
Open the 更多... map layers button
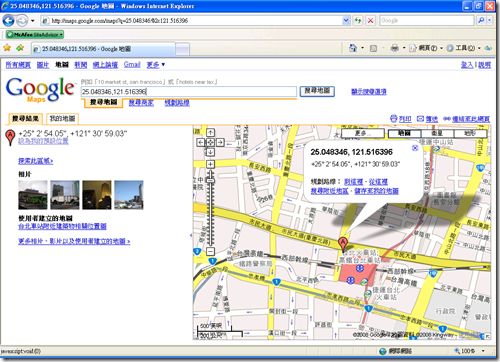pyautogui.click(x=363, y=133)
